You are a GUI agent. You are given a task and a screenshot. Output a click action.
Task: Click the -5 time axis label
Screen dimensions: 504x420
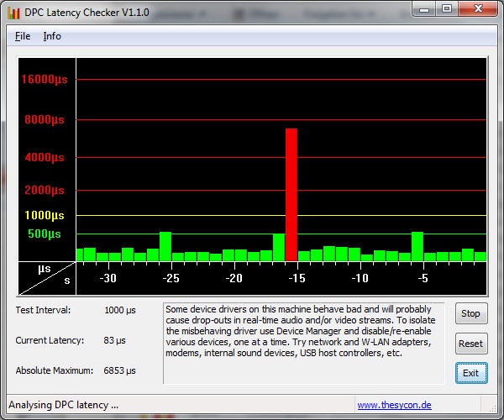coord(423,278)
